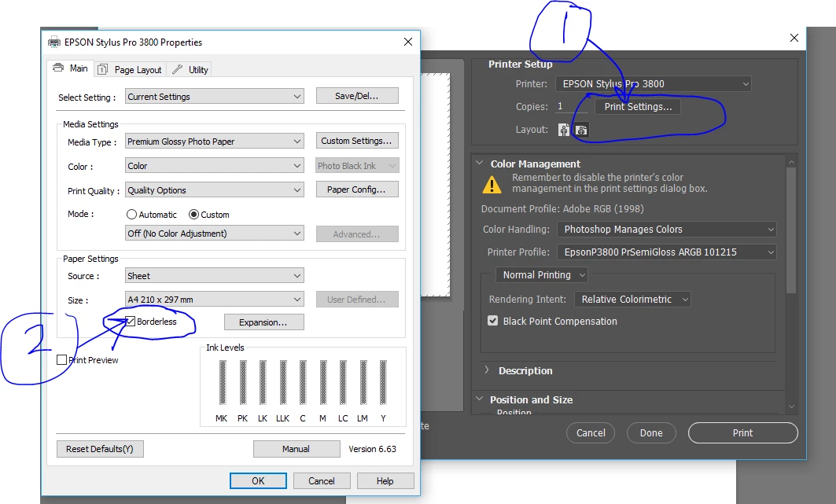This screenshot has height=504, width=836.
Task: Open the Print Quality dropdown
Action: click(x=215, y=190)
